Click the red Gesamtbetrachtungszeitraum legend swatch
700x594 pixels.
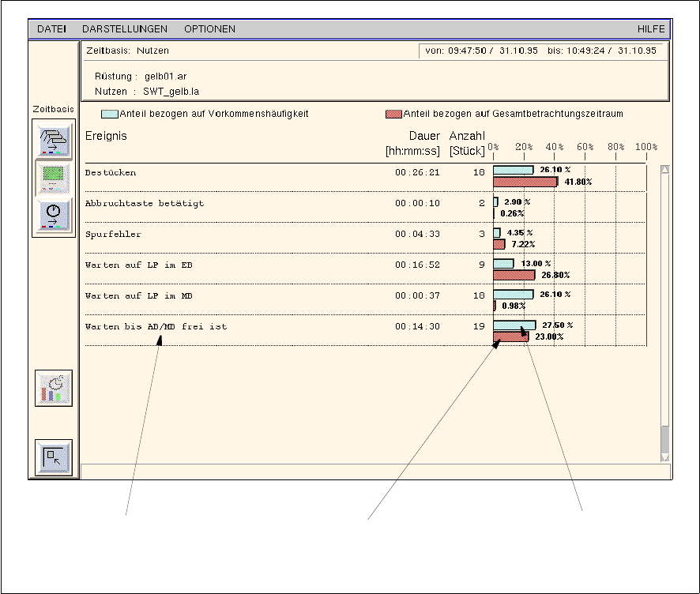[393, 114]
